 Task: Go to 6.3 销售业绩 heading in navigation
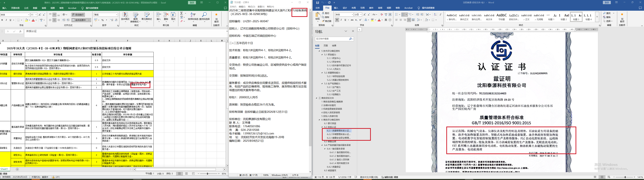pos(330,142)
